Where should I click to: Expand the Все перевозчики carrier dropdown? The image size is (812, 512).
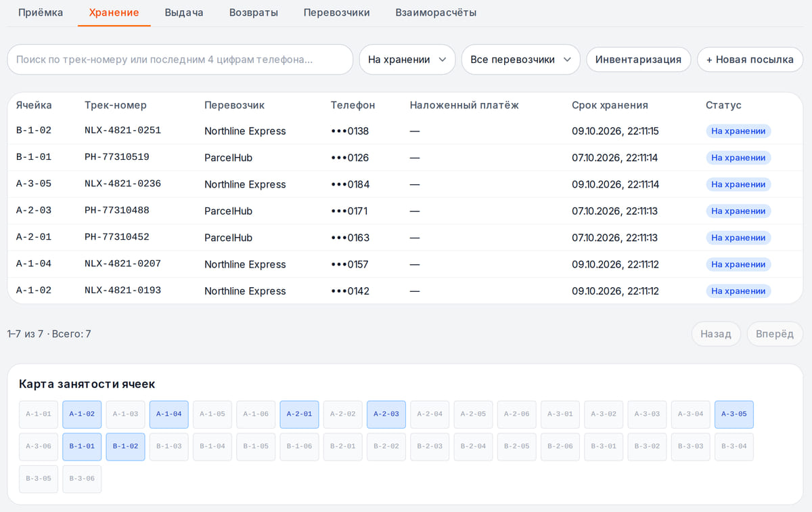521,60
